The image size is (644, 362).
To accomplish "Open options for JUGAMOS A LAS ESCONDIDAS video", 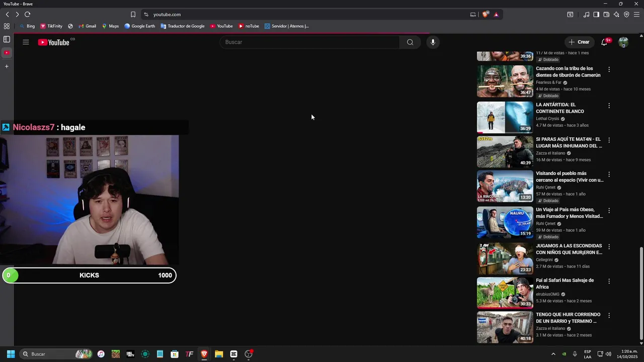I will 609,247.
